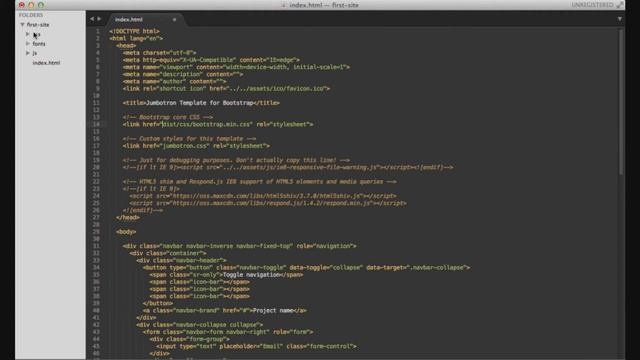Click the opening body tag line
The width and height of the screenshot is (640, 360).
[x=126, y=231]
